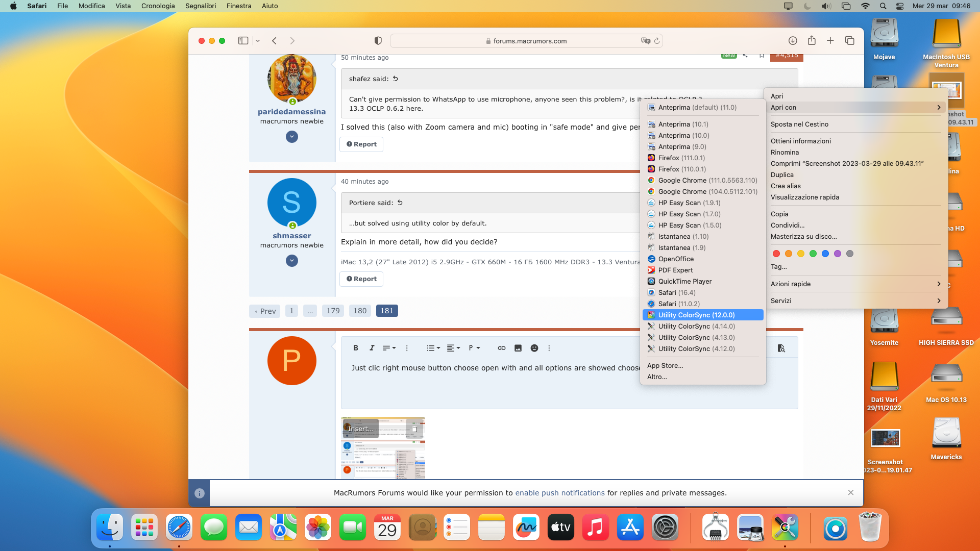Viewport: 980px width, 551px height.
Task: Open list options dropdown in editor
Action: click(433, 348)
